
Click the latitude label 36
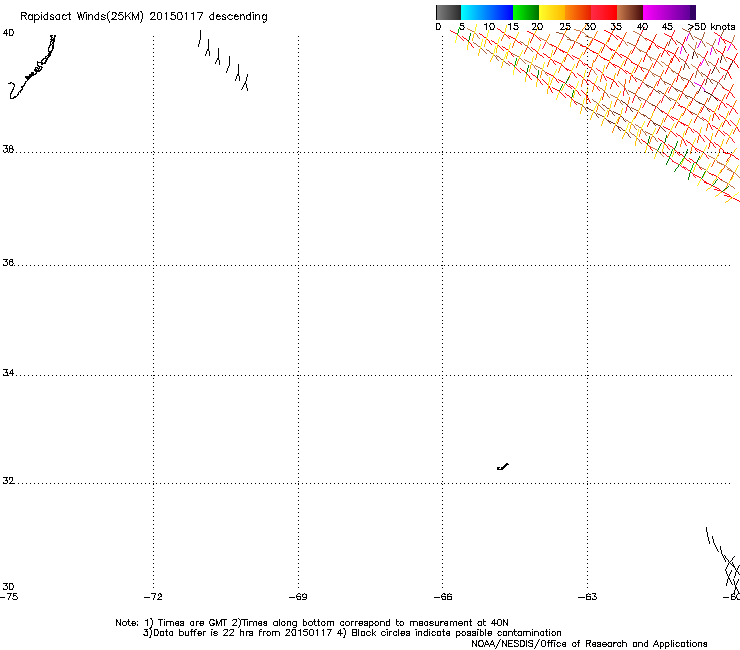click(x=8, y=262)
